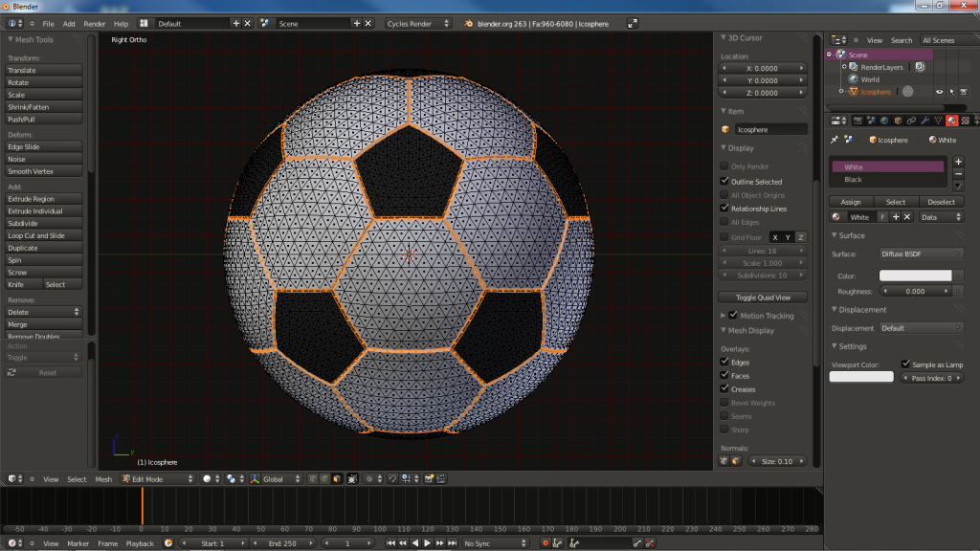Viewport: 980px width, 551px height.
Task: Open the Object properties tab cube icon
Action: click(898, 121)
